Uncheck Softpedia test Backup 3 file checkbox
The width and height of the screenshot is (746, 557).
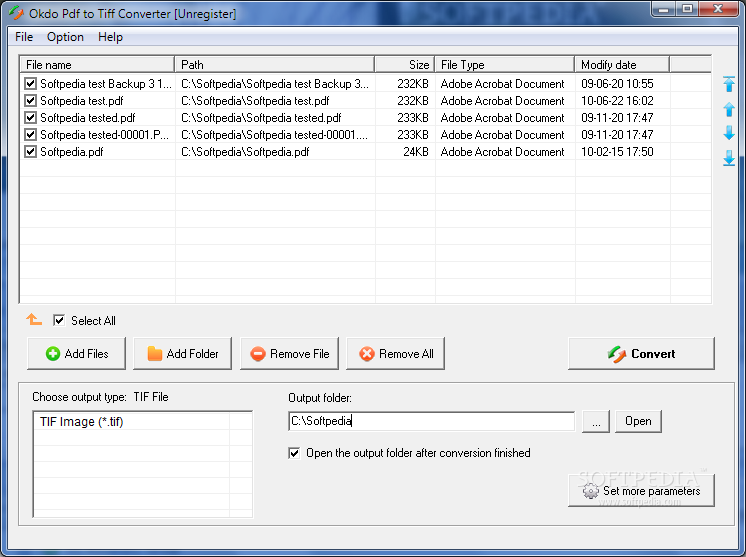(x=30, y=84)
